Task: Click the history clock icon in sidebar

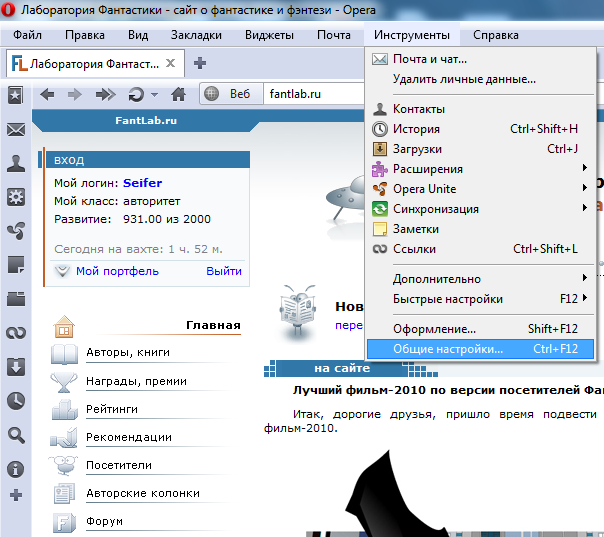Action: tap(15, 400)
